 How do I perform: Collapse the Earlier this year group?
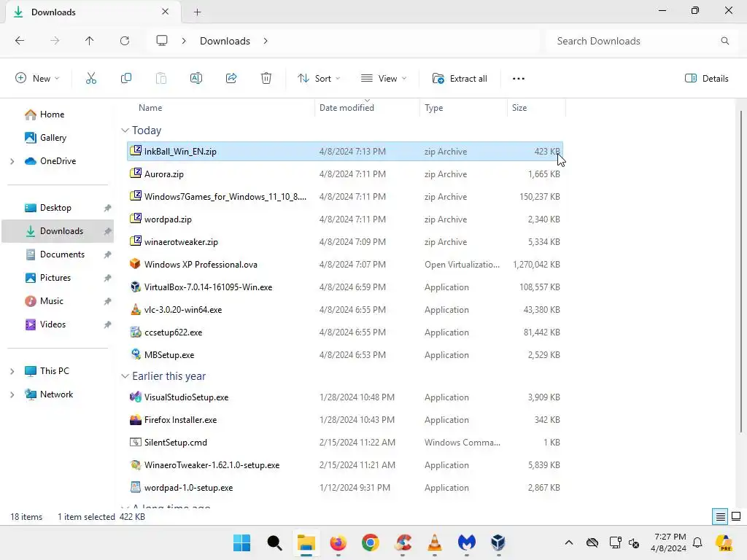tap(125, 376)
